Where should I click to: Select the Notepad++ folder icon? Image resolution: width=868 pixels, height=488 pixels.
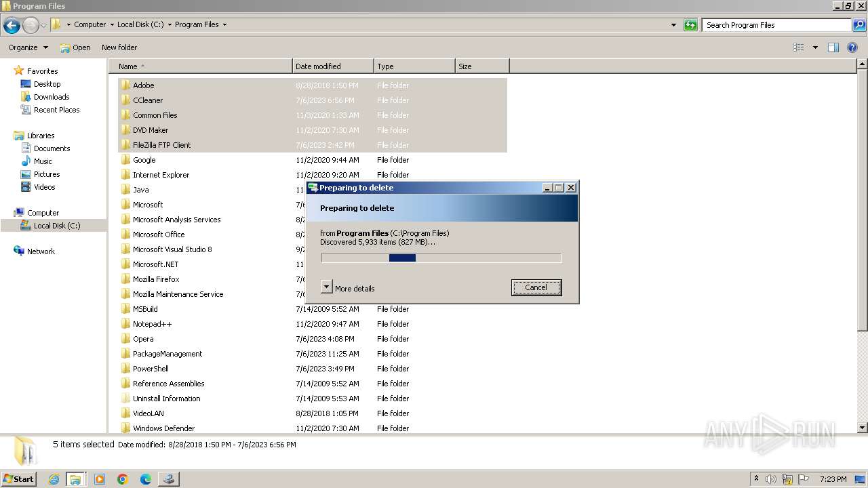[125, 324]
